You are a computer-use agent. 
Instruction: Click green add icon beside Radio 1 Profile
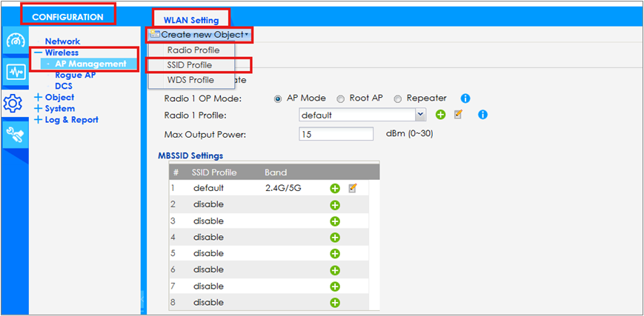click(x=440, y=115)
